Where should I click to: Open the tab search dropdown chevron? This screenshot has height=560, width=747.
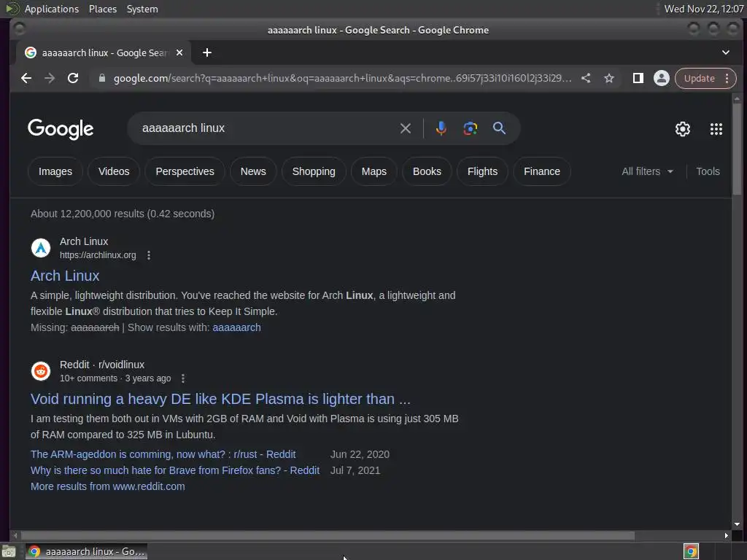click(726, 52)
